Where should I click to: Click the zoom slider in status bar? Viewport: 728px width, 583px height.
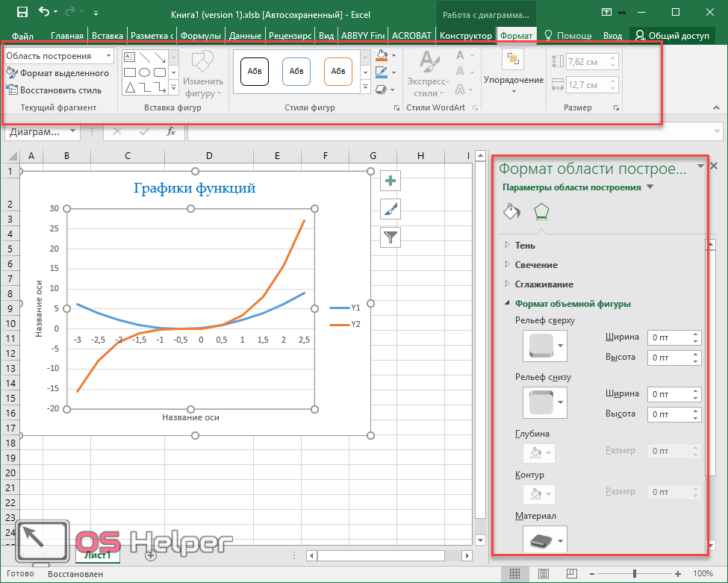[635, 574]
